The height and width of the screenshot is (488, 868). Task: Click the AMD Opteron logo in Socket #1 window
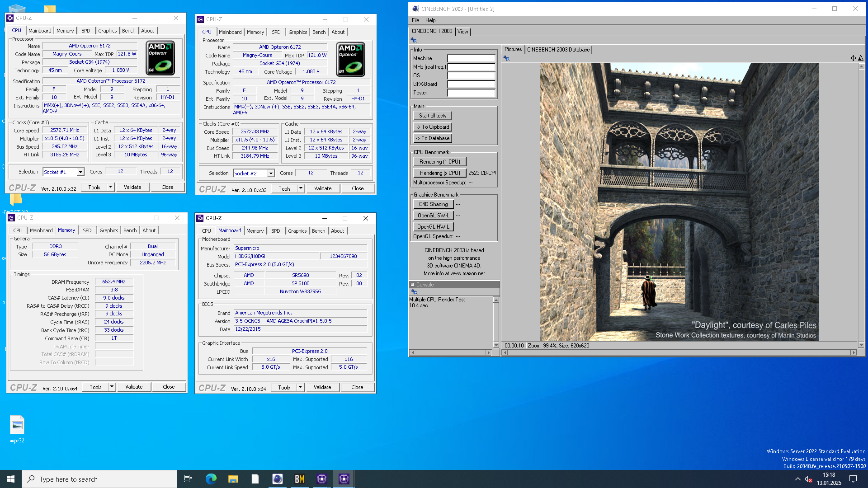(x=160, y=58)
